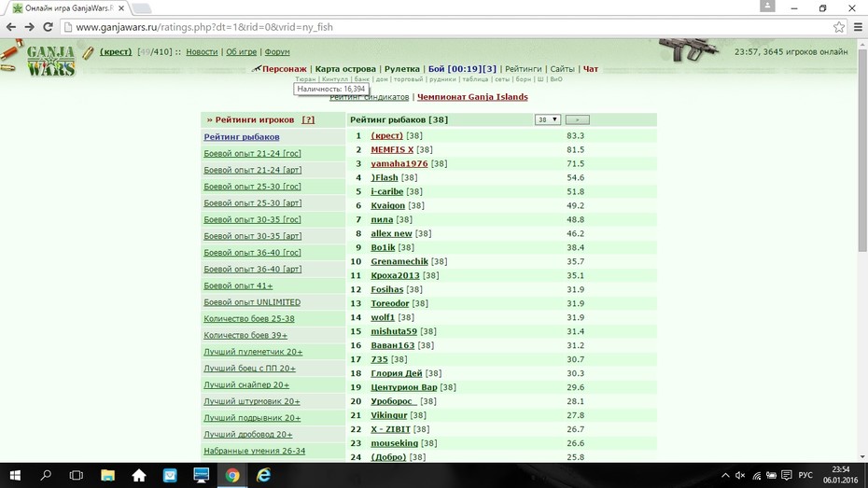
Task: Open Количество боев 25-38 rating
Action: pyautogui.click(x=248, y=319)
